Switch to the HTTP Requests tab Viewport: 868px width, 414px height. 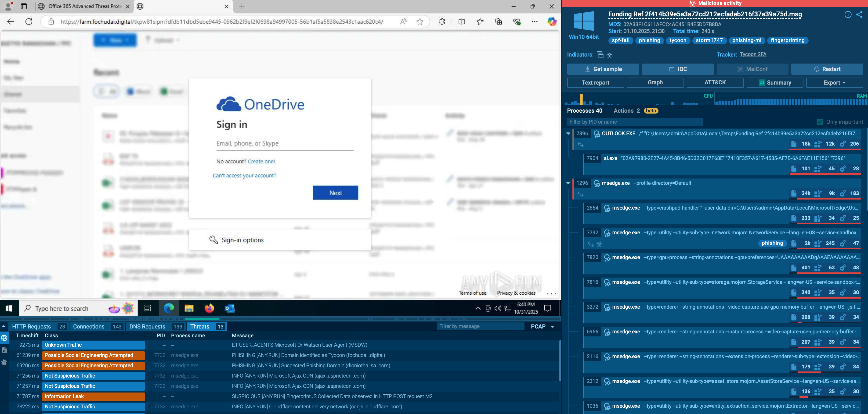point(31,326)
